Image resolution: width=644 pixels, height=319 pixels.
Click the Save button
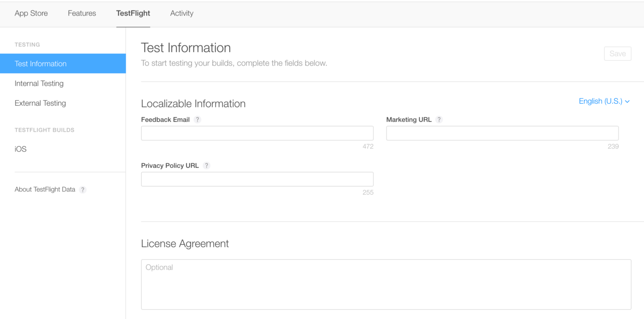[617, 54]
